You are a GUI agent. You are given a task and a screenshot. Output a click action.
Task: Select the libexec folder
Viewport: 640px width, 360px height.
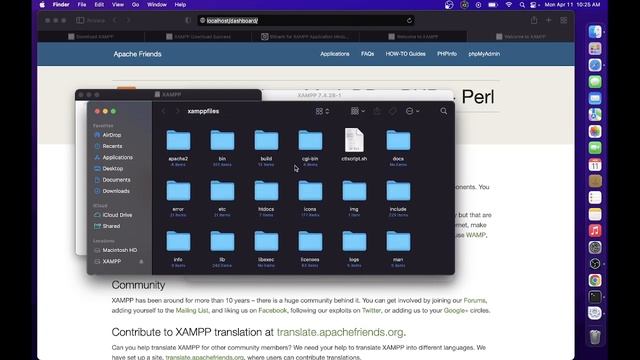pyautogui.click(x=267, y=242)
